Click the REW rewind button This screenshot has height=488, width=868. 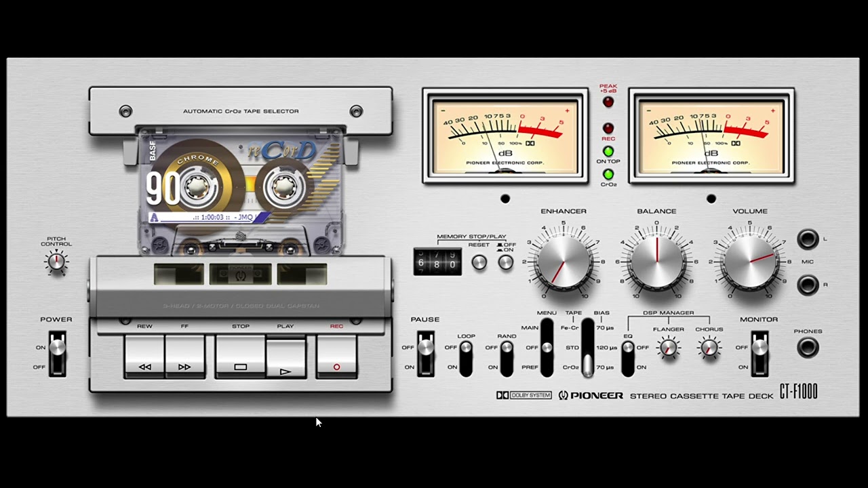(144, 357)
